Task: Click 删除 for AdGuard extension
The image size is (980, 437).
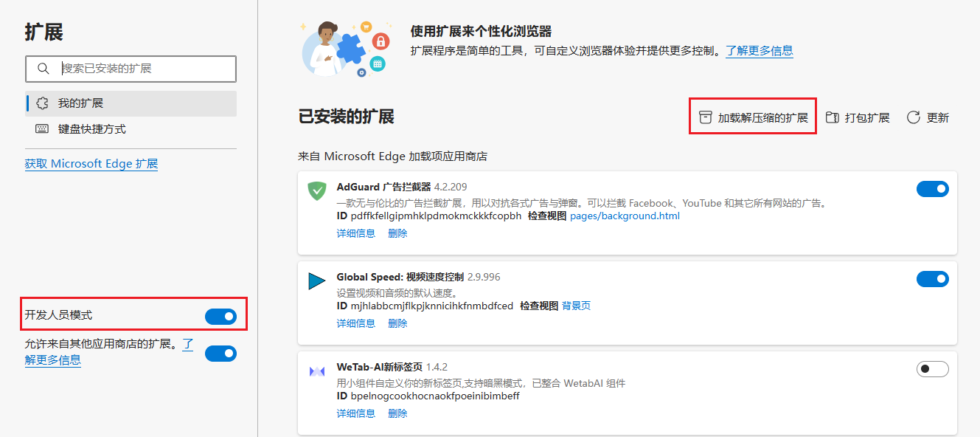Action: pyautogui.click(x=397, y=233)
